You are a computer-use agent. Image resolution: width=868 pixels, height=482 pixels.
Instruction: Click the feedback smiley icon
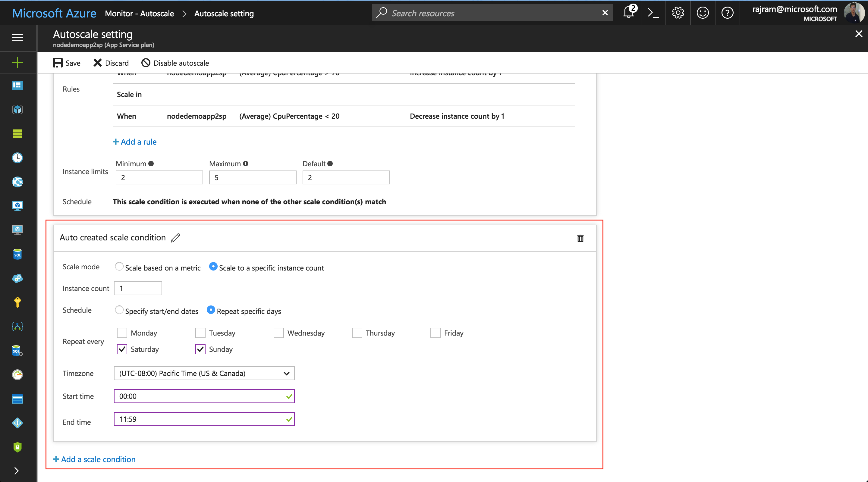[703, 13]
